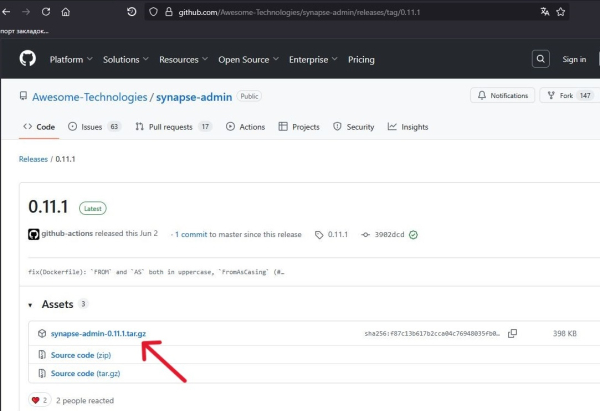
Task: Click the Pull requests count badge 17
Action: pyautogui.click(x=205, y=127)
